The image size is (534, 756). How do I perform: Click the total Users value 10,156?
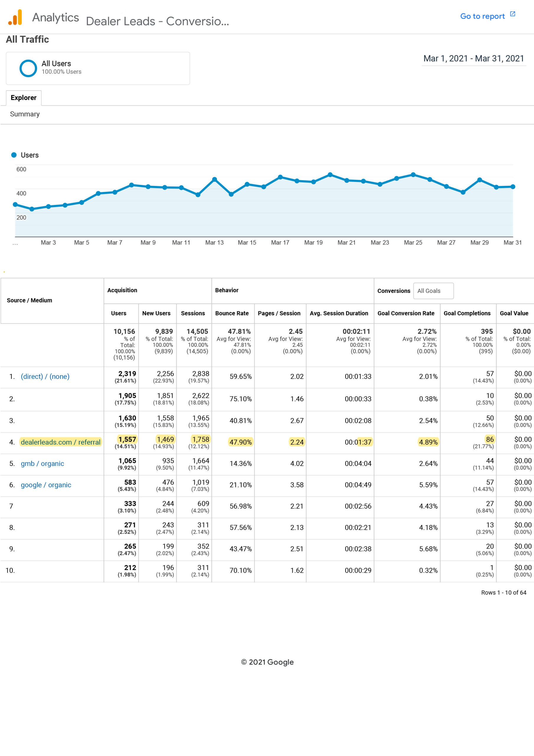tap(125, 331)
